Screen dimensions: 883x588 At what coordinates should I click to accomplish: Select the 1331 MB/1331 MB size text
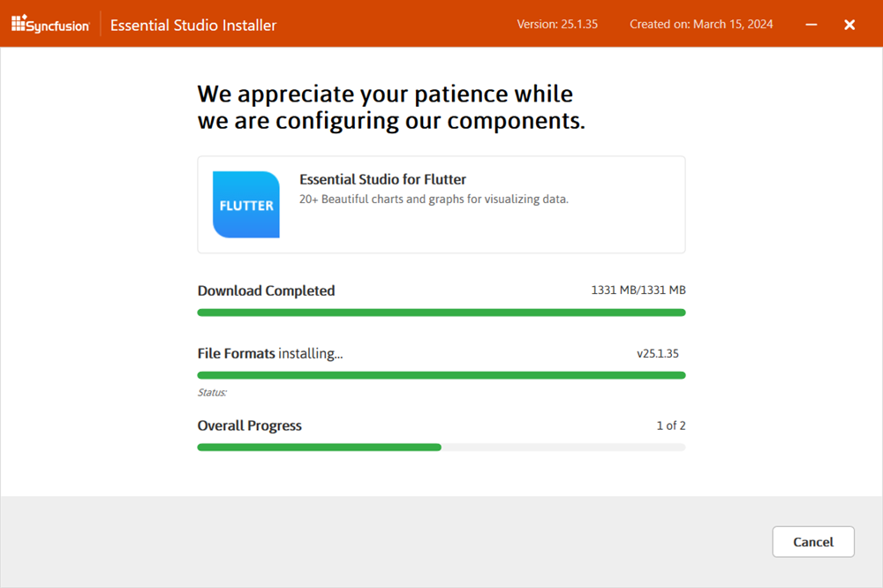click(x=638, y=290)
